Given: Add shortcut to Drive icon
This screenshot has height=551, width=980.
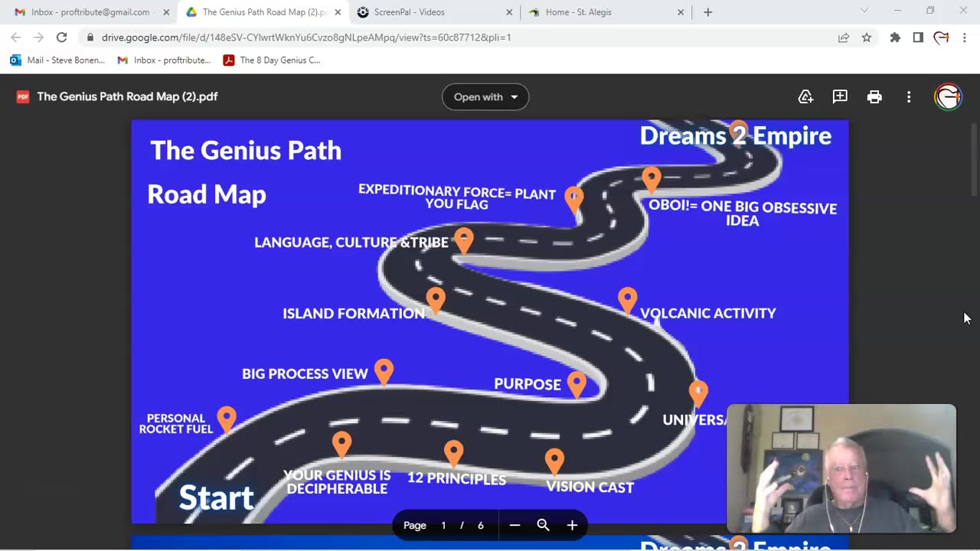Looking at the screenshot, I should (805, 96).
